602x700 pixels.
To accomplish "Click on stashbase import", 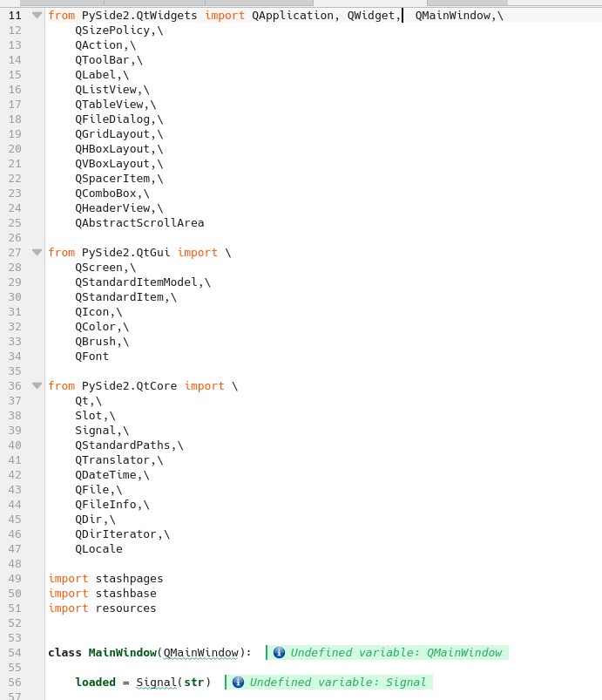I will click(x=125, y=594).
